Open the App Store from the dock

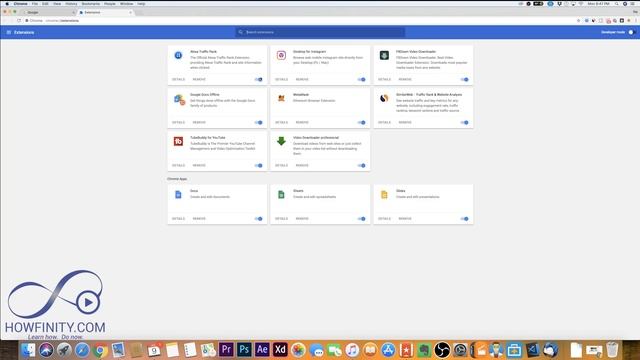coord(388,350)
